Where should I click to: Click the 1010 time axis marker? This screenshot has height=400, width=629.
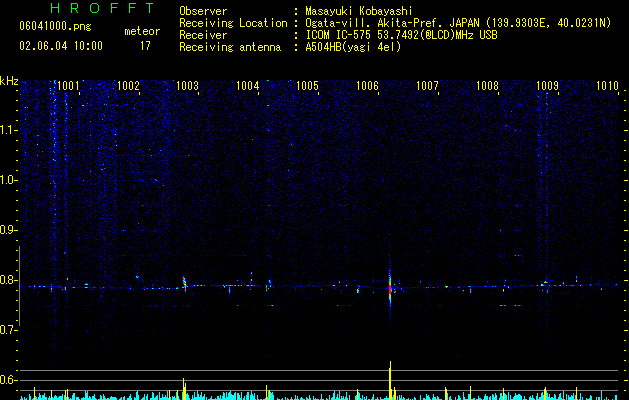pos(607,86)
